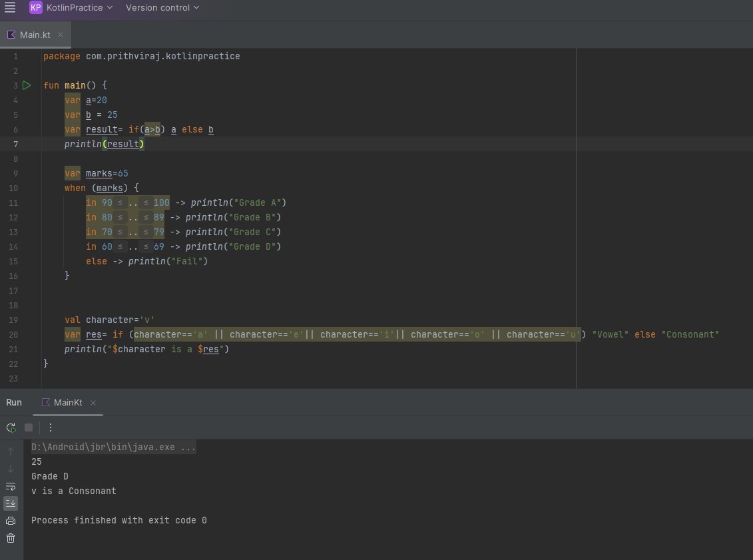Open the KotlinPractice project dropdown
The height and width of the screenshot is (560, 753).
[x=79, y=8]
